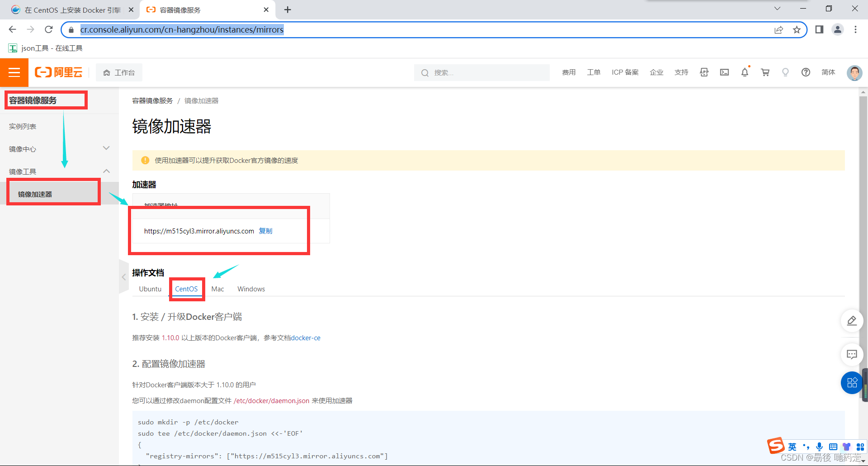Open the docker-ce documentation link
The width and height of the screenshot is (868, 466).
[306, 338]
